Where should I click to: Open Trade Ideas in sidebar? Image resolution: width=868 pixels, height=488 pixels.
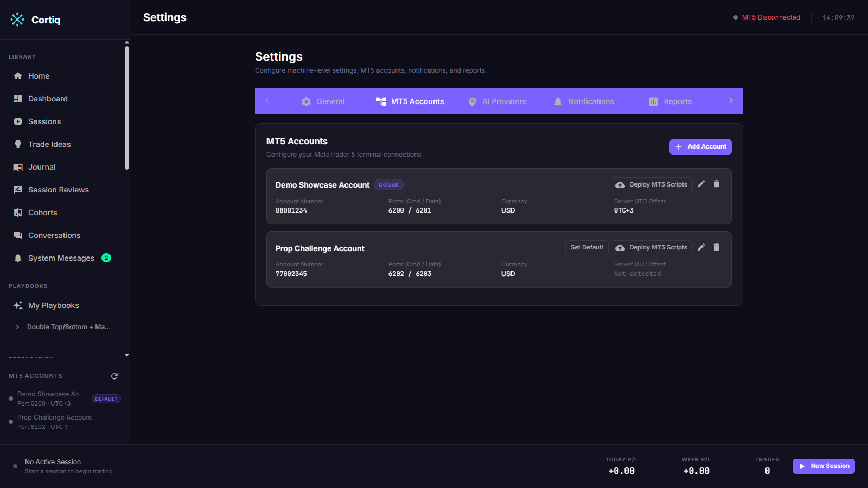click(62, 144)
